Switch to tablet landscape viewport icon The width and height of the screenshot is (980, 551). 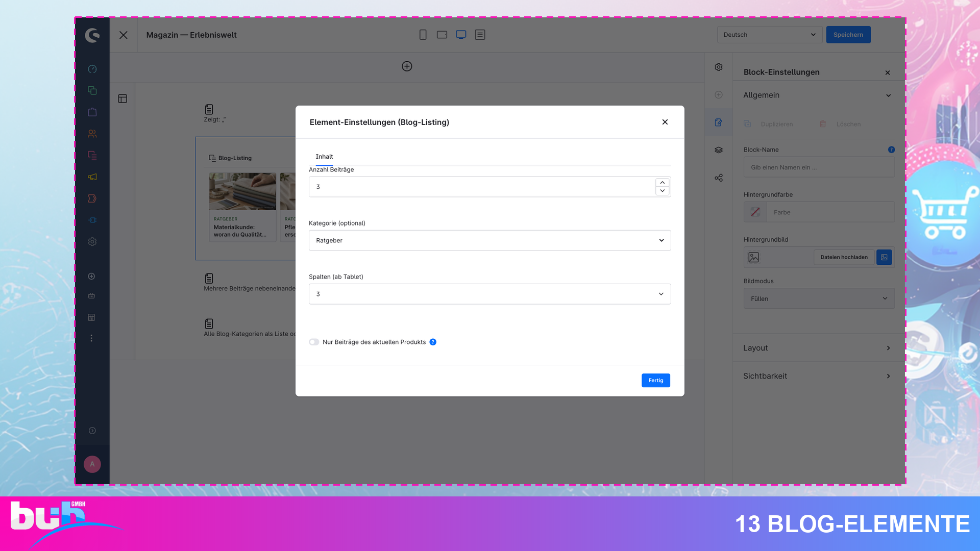pyautogui.click(x=442, y=35)
